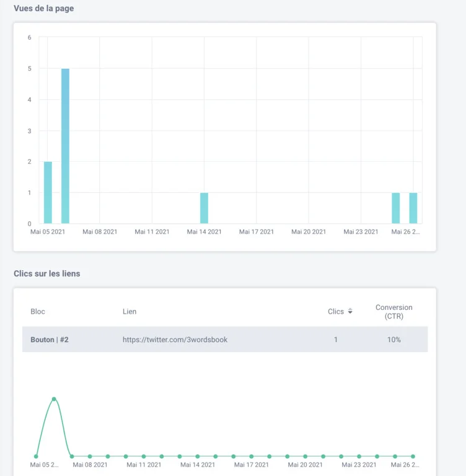Select line chart point above Mai 20 2021
This screenshot has height=476, width=466.
(x=306, y=456)
